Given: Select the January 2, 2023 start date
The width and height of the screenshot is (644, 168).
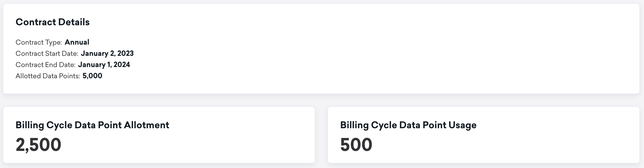Looking at the screenshot, I should (x=107, y=53).
